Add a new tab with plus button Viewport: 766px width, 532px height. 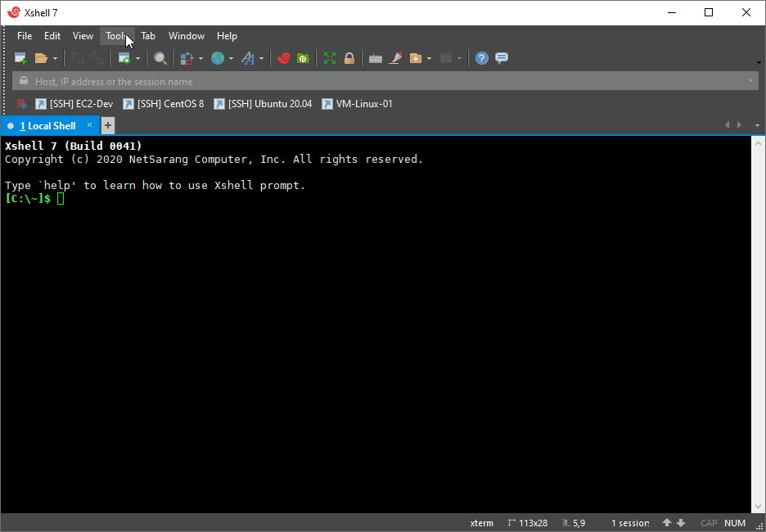pos(108,126)
